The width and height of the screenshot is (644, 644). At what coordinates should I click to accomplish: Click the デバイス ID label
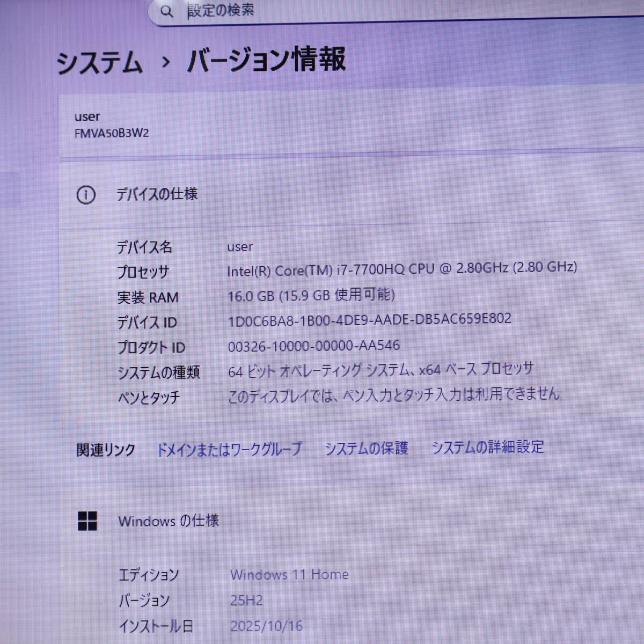coord(147,323)
